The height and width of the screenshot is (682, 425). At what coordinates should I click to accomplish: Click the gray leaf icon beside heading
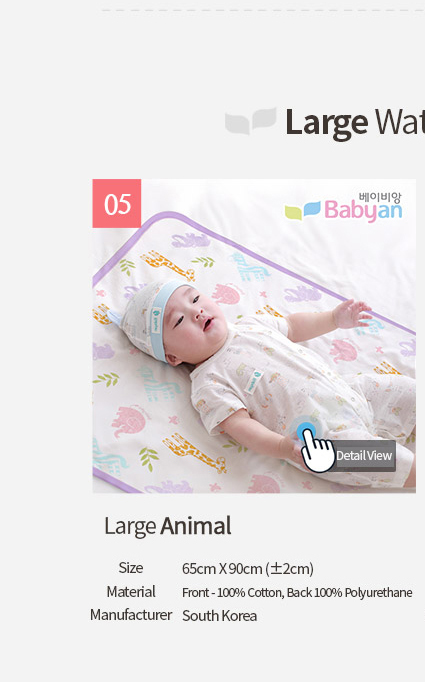(251, 120)
